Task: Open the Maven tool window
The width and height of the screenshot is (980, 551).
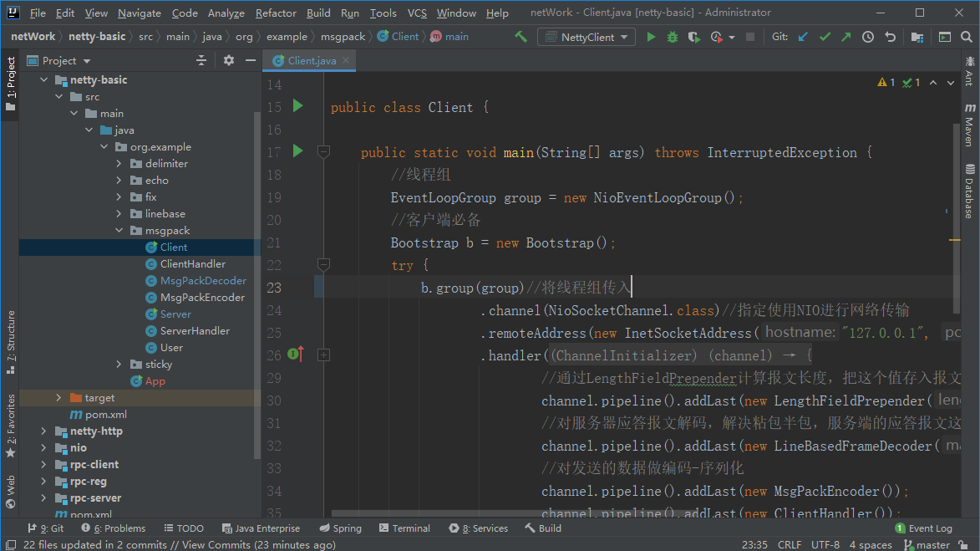Action: (969, 125)
